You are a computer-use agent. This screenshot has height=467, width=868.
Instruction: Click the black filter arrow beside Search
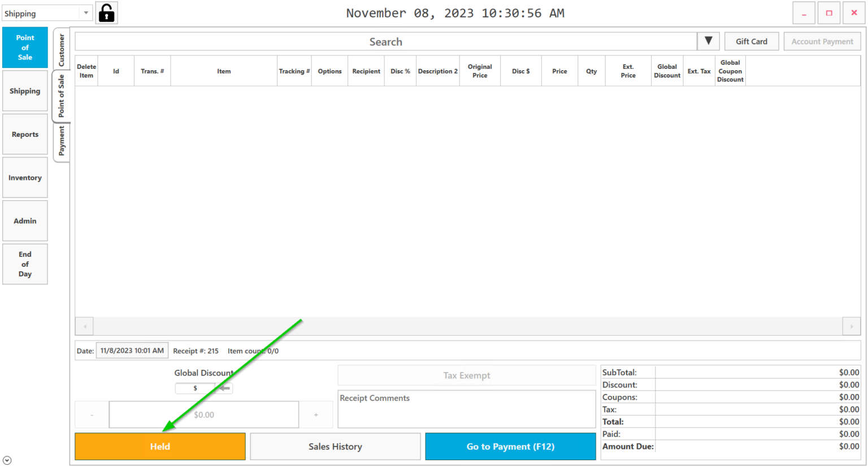click(708, 41)
